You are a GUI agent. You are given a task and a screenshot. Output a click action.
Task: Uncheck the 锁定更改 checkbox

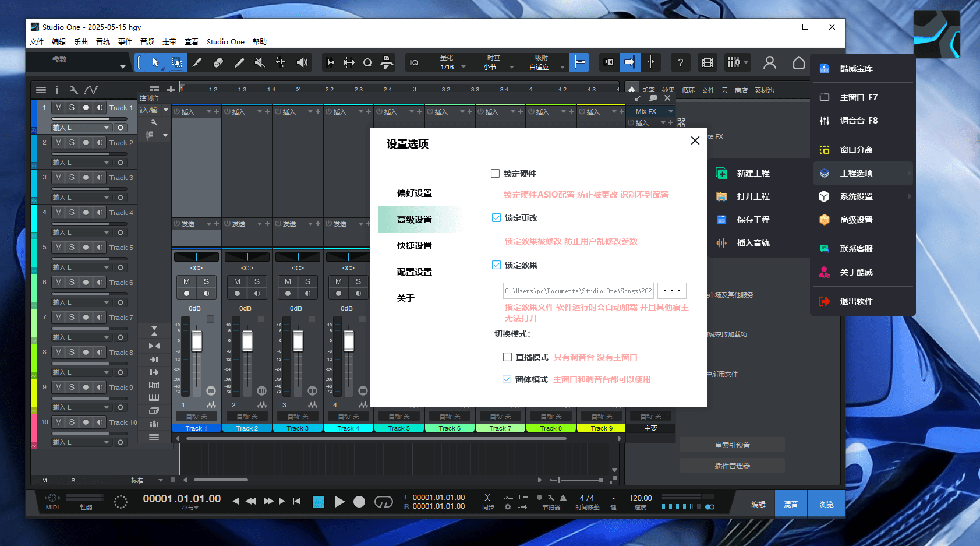(496, 218)
